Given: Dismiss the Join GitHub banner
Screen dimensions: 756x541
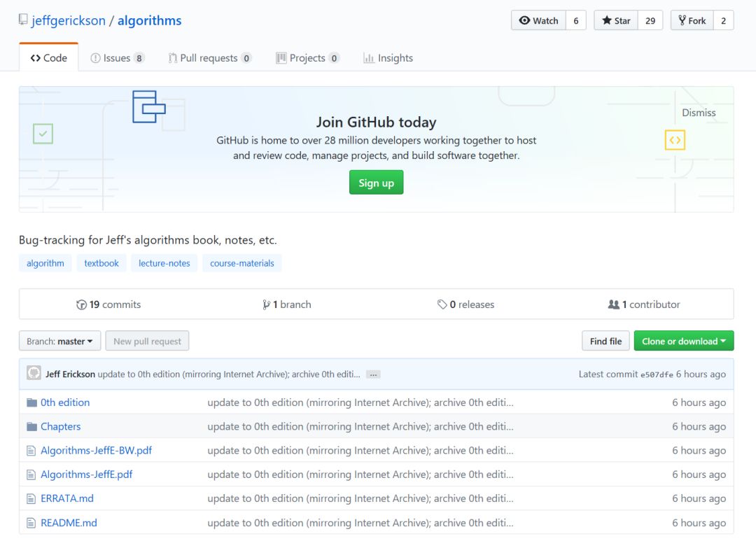Looking at the screenshot, I should [x=699, y=113].
